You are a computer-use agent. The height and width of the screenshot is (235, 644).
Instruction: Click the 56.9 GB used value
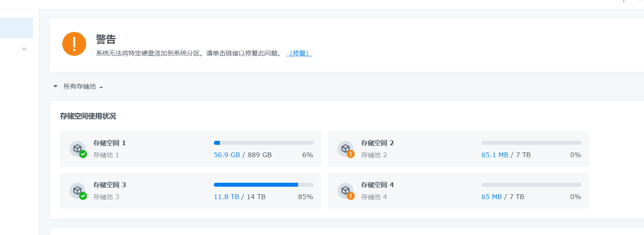coord(227,155)
